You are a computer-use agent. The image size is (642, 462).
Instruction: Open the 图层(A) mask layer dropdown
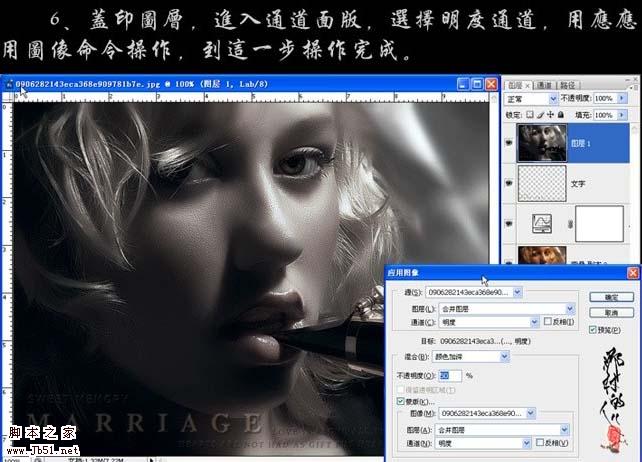[x=564, y=430]
